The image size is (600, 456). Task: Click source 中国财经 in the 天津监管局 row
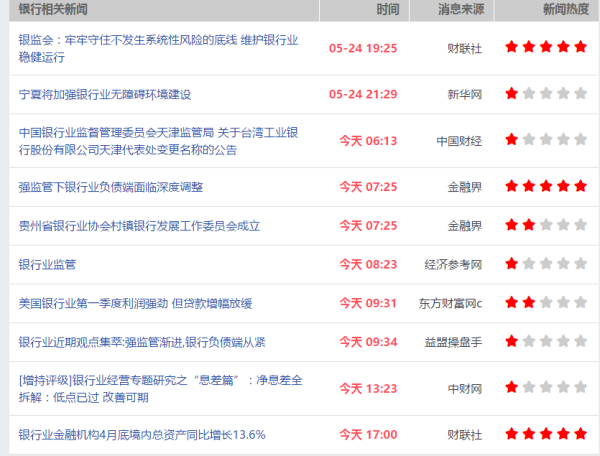[459, 142]
